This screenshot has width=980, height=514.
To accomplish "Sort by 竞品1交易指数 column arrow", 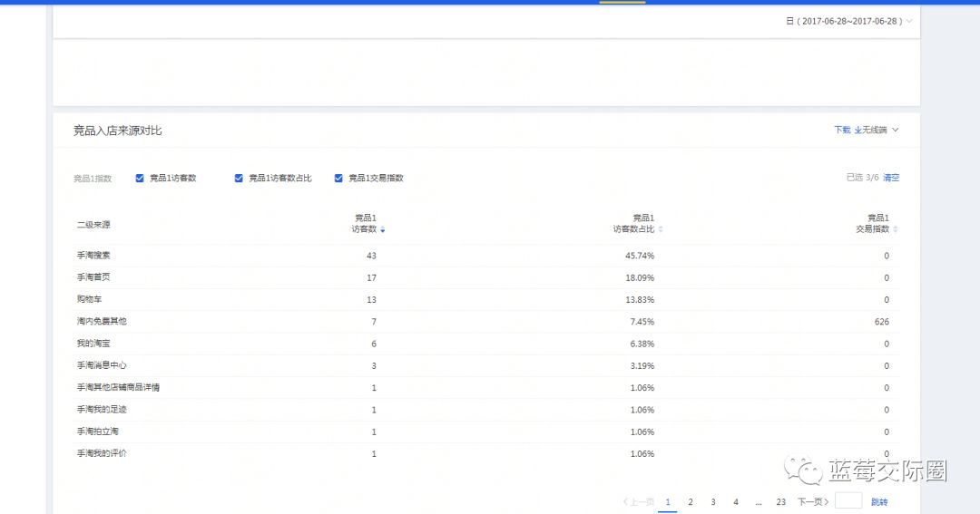I will tap(895, 229).
